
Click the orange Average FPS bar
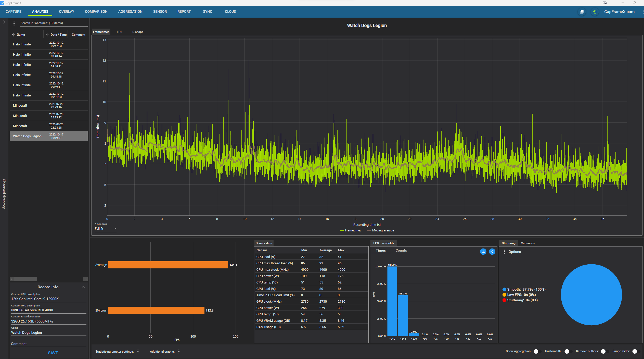(x=168, y=265)
